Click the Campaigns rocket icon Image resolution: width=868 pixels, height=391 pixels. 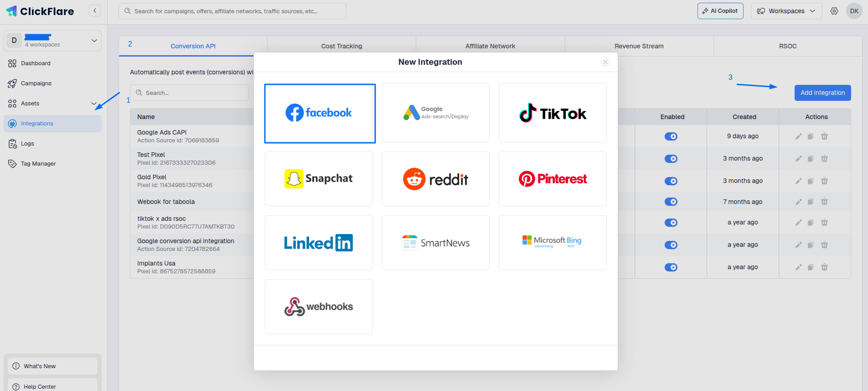point(12,83)
